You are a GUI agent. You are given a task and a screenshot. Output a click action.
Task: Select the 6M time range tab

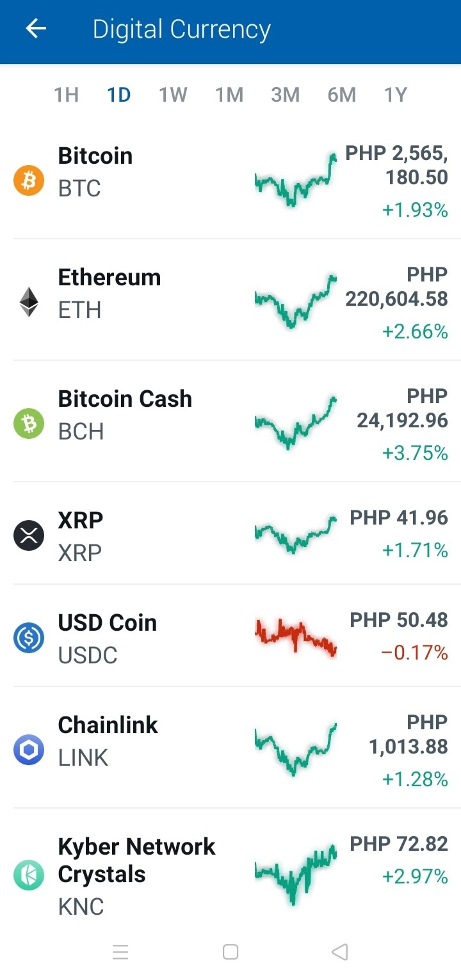[x=342, y=95]
